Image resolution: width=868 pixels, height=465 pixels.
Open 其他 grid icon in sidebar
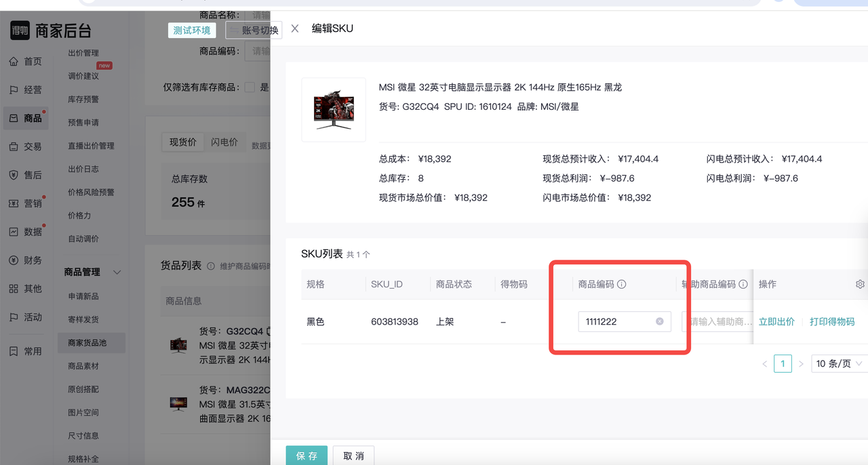(x=14, y=289)
